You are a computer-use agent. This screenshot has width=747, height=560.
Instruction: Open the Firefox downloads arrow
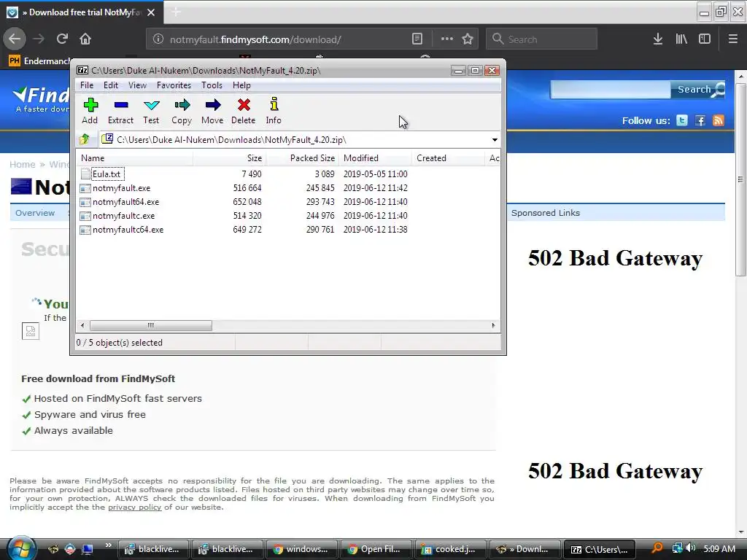658,39
